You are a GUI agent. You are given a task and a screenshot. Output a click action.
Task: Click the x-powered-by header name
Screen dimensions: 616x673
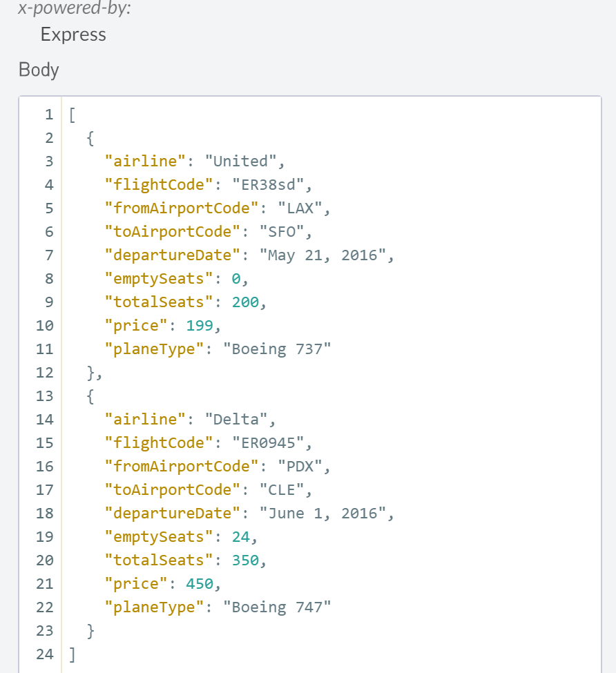pos(66,10)
